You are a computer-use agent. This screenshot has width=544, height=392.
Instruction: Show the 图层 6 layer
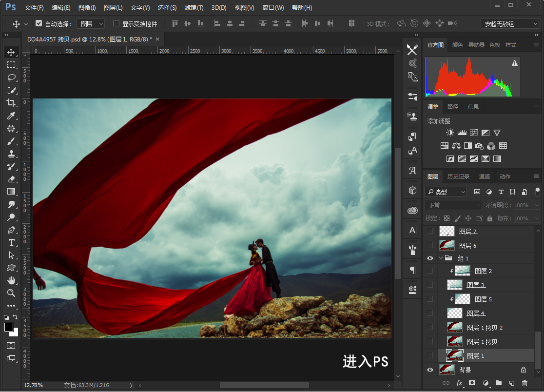tap(430, 245)
